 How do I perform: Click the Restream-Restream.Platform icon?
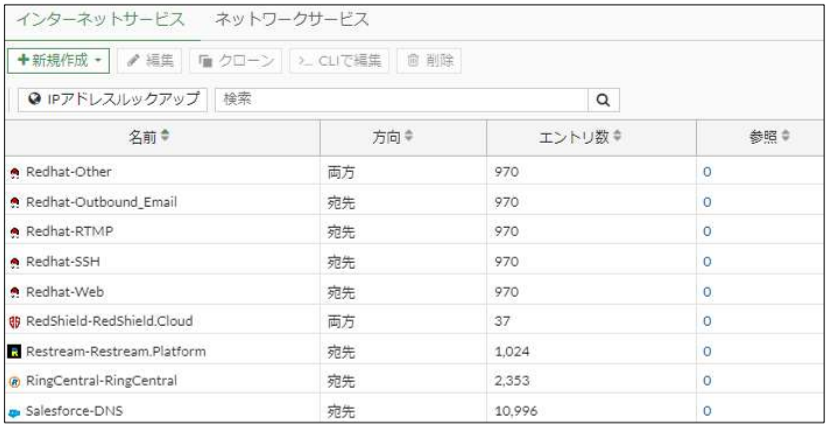pos(13,350)
